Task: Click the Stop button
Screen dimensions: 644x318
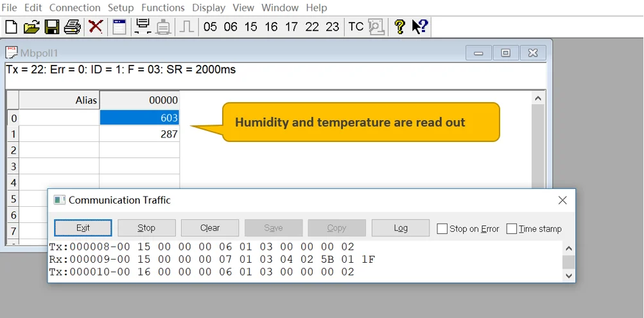Action: click(x=146, y=227)
